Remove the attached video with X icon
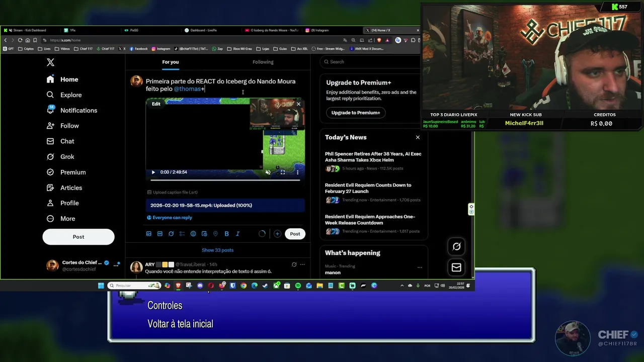The image size is (644, 362). pos(298,104)
